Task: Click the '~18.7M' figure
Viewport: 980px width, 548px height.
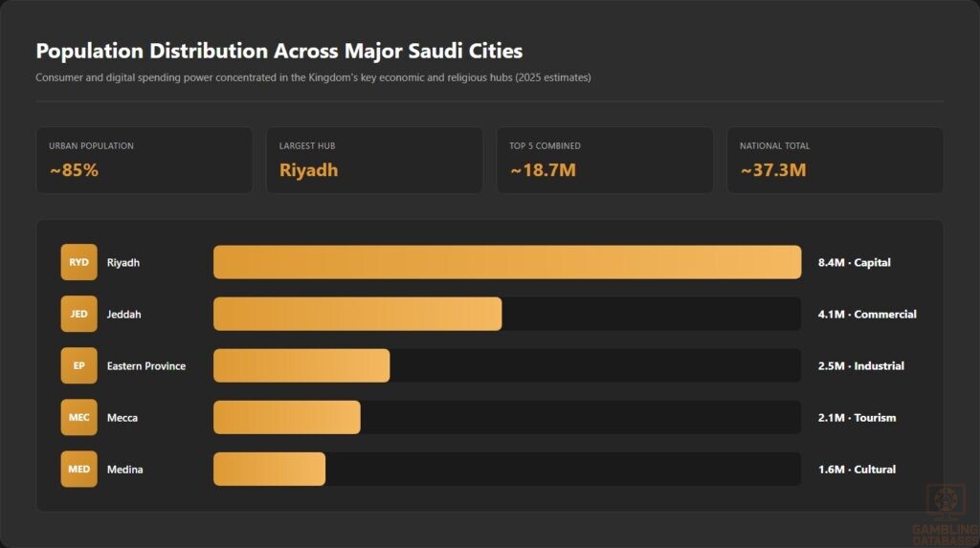Action: pyautogui.click(x=544, y=170)
